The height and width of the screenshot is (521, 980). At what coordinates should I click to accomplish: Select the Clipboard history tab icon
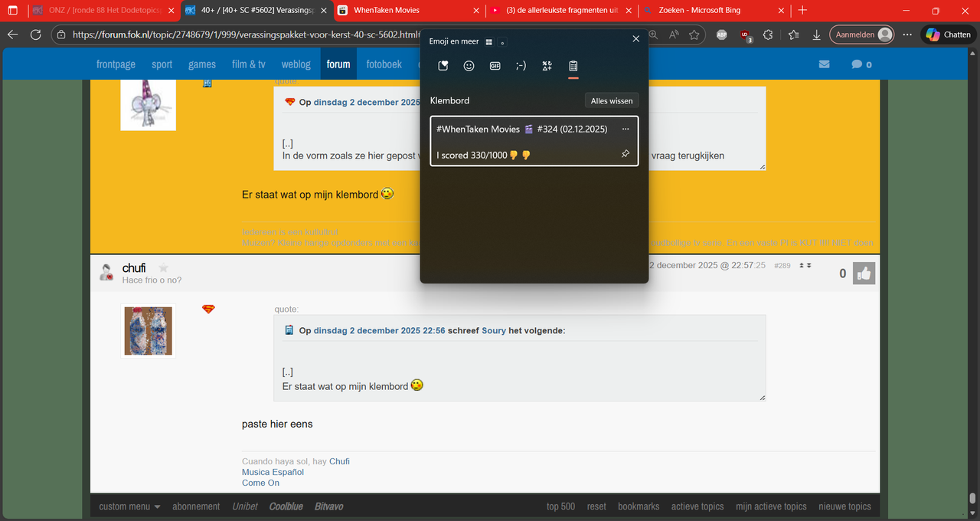tap(573, 66)
